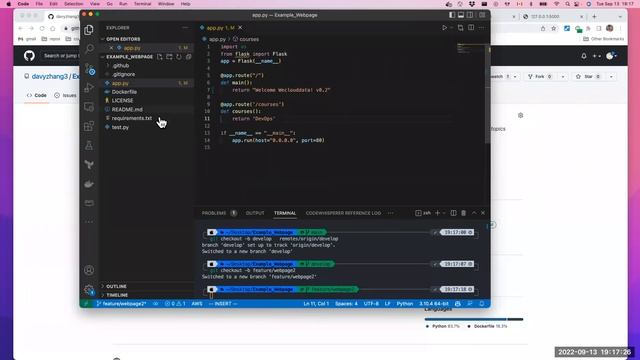
Task: Click GitHub notifications bell in browser
Action: coord(584,56)
